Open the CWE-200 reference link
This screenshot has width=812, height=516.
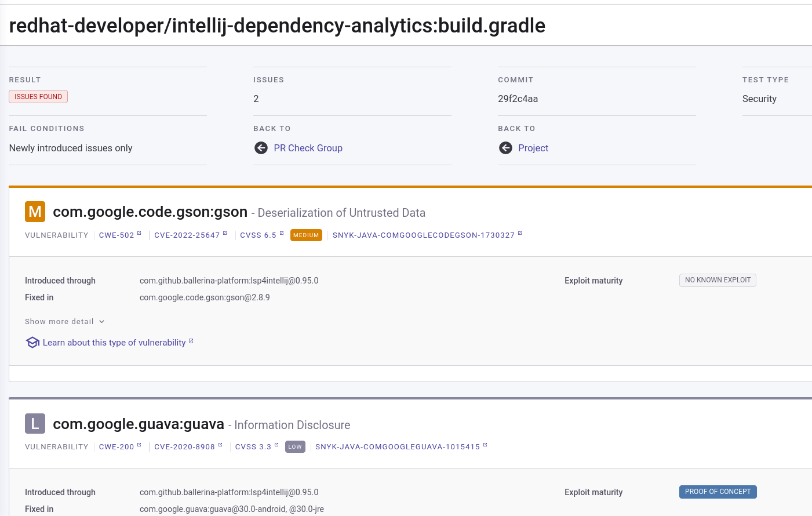[x=116, y=447]
